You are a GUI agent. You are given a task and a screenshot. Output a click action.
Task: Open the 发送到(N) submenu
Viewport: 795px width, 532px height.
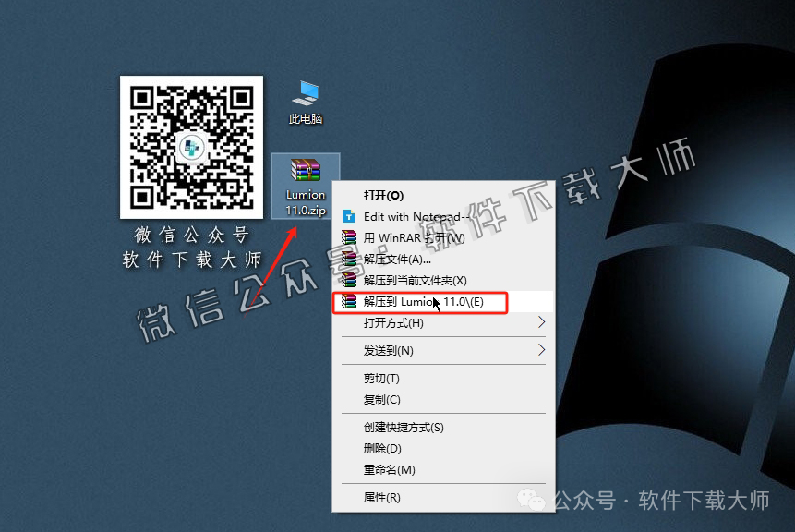pyautogui.click(x=443, y=350)
